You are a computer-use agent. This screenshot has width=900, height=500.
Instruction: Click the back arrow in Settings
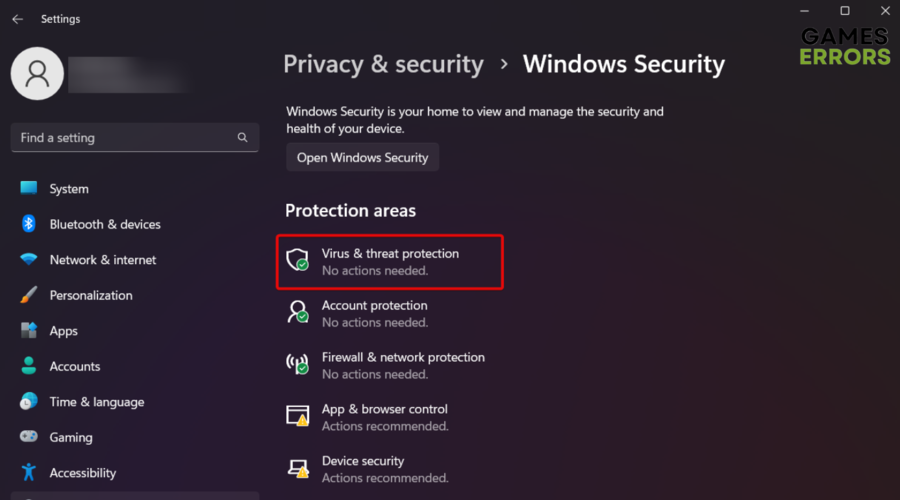[18, 19]
